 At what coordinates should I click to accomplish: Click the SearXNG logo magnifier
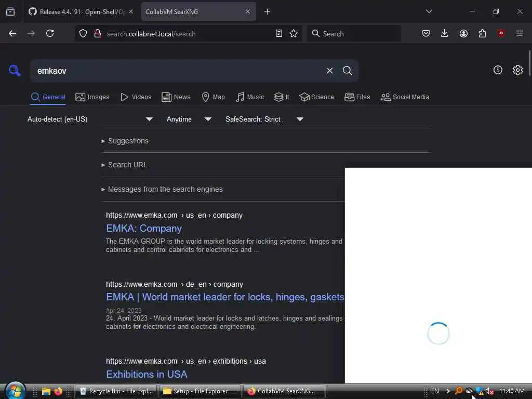pos(15,71)
